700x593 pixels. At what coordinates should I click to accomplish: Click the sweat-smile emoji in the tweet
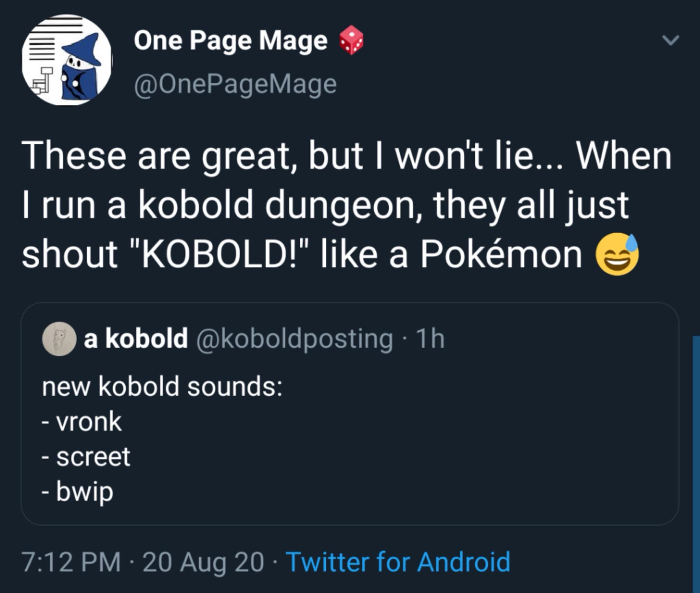pos(617,255)
